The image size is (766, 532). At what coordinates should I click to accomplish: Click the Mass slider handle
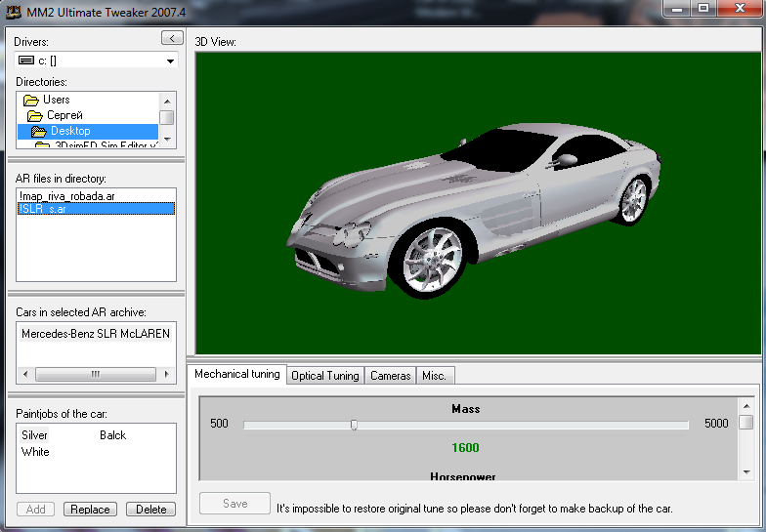coord(354,425)
